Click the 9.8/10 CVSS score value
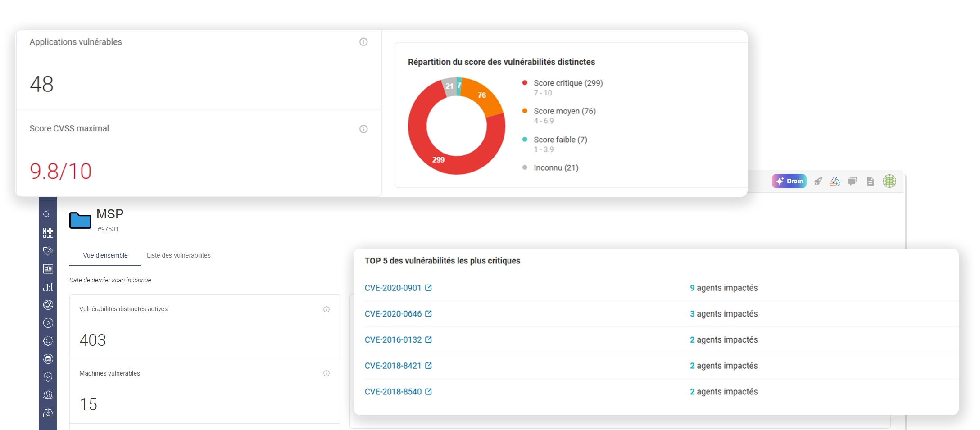 (61, 171)
